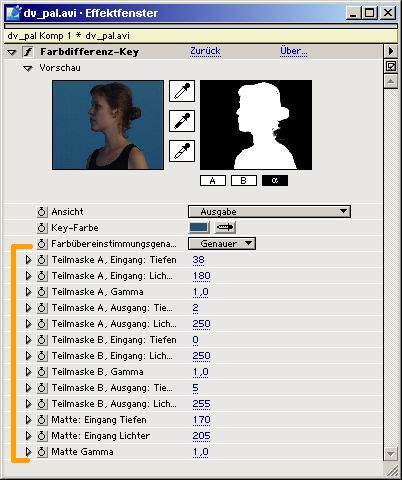Open the effect window flyout menu arrow
This screenshot has width=402, height=480.
[391, 51]
